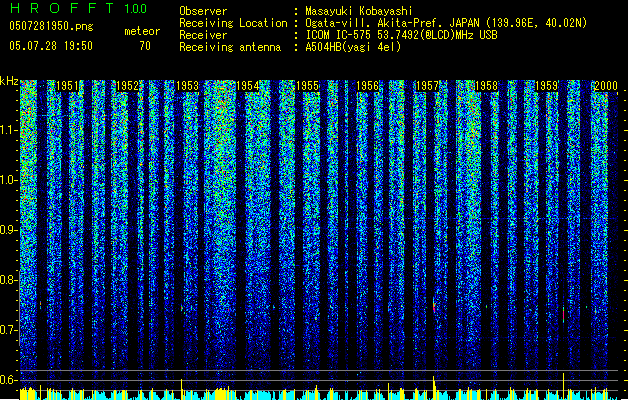The width and height of the screenshot is (629, 400).
Task: Click the meteor label
Action: point(142,31)
